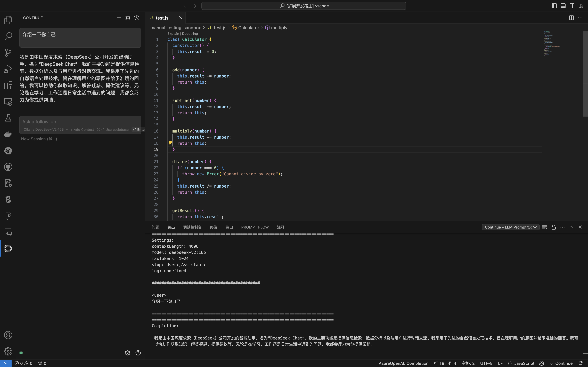
Task: Toggle the bottom panel visibility
Action: point(563,6)
